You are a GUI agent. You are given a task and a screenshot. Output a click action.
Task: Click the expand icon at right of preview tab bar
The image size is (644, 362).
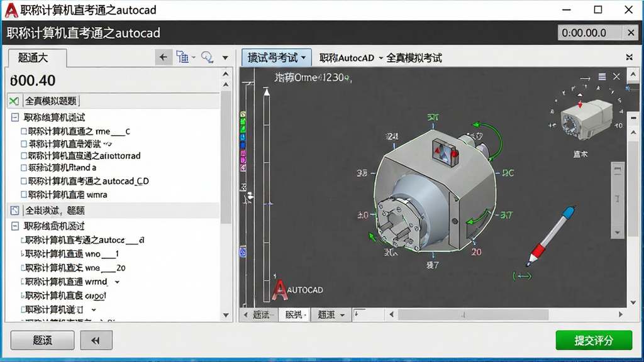coord(629,57)
